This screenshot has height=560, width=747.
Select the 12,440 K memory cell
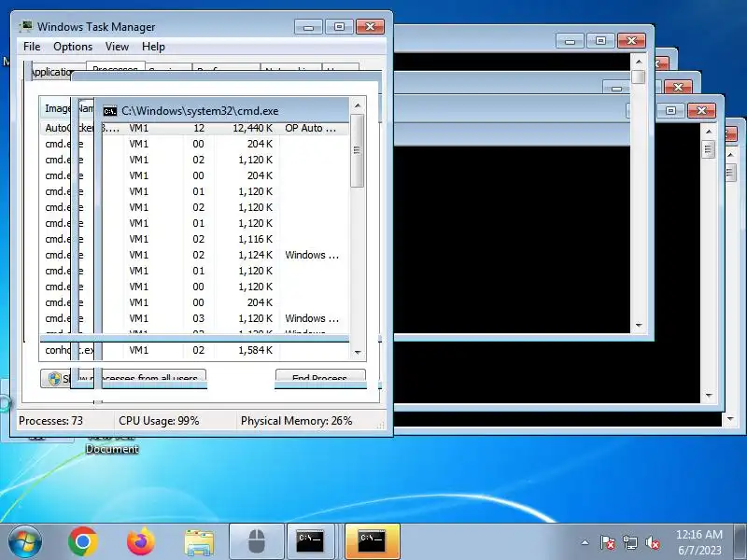[252, 128]
